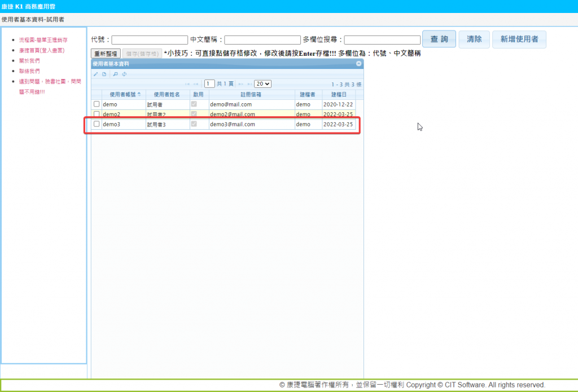This screenshot has height=392, width=578.
Task: Go to the first page of grid
Action: tap(187, 84)
